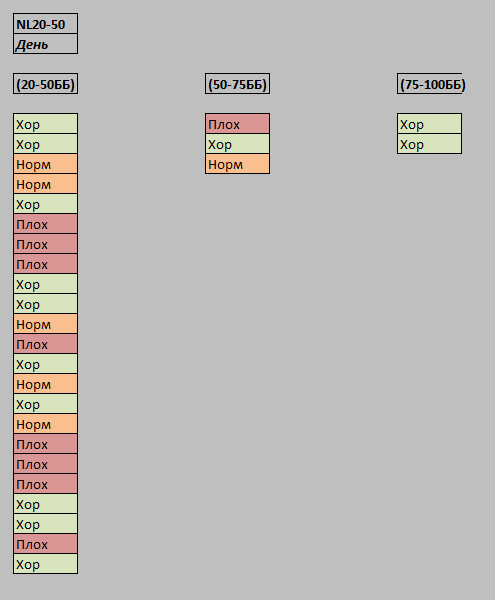Select the second Хор cell under (20-50ББ)
The height and width of the screenshot is (600, 495).
point(46,144)
